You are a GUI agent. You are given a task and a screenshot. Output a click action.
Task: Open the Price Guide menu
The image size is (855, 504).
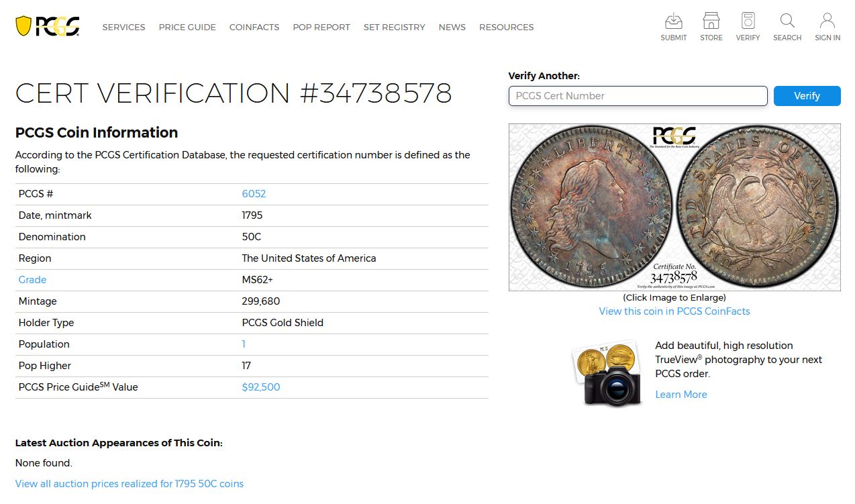point(187,27)
